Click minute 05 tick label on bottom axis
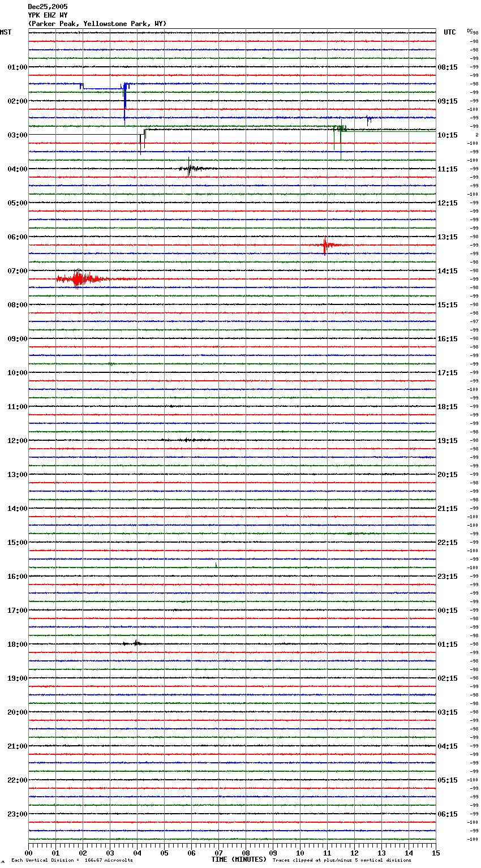Image resolution: width=481 pixels, height=868 pixels. click(x=164, y=853)
